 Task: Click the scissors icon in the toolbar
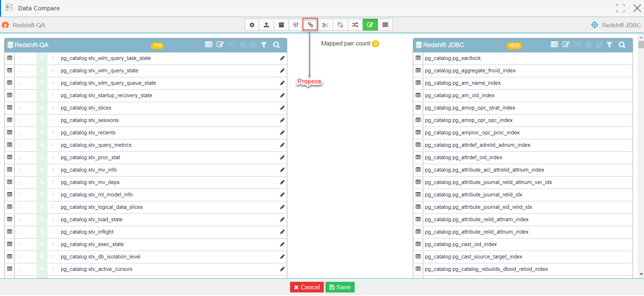pos(325,25)
